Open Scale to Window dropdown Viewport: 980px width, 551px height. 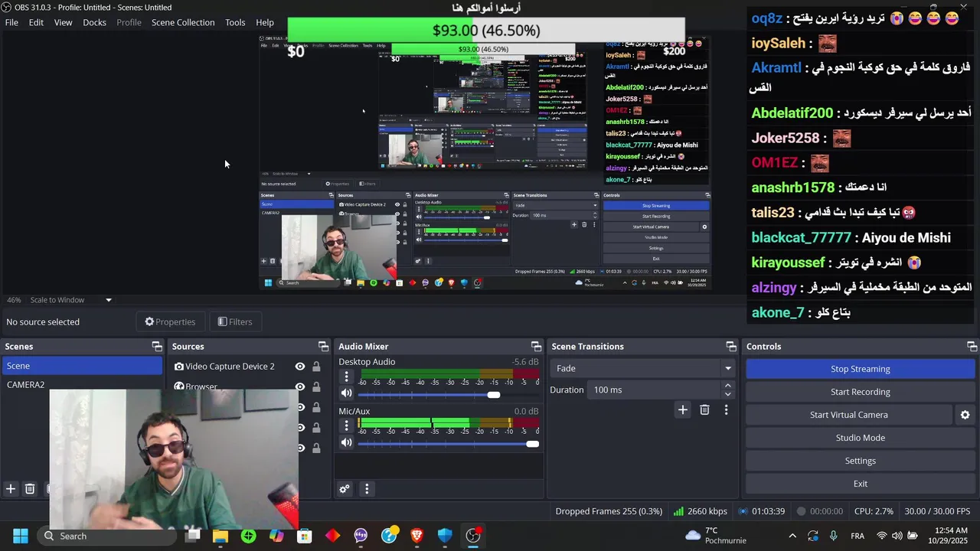[71, 300]
